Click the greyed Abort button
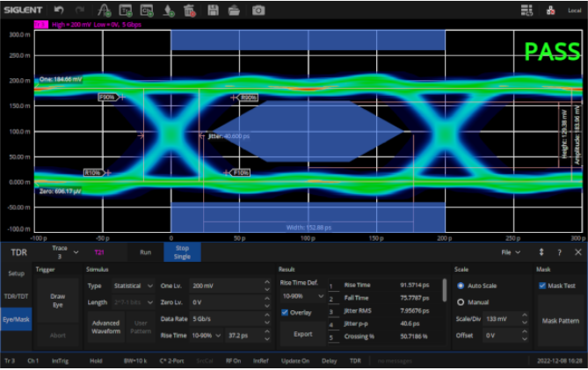The width and height of the screenshot is (588, 370). [58, 335]
